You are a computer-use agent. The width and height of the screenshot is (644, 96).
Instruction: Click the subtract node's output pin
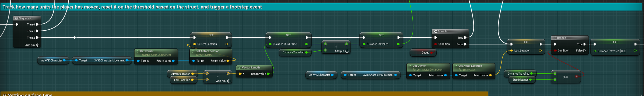(x=228, y=74)
